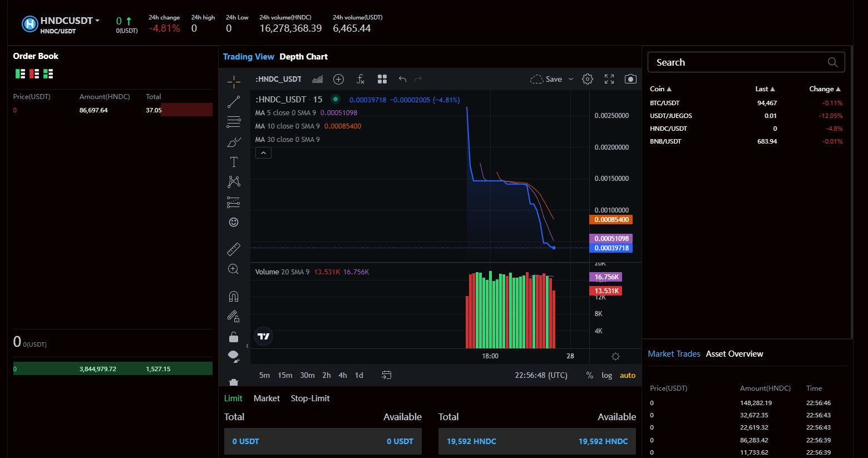
Task: Toggle log scale on chart
Action: click(606, 376)
